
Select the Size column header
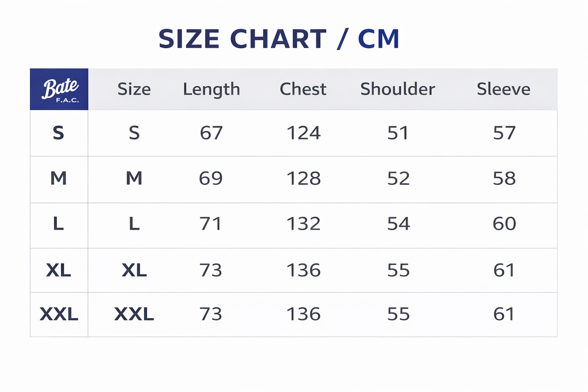tap(134, 90)
